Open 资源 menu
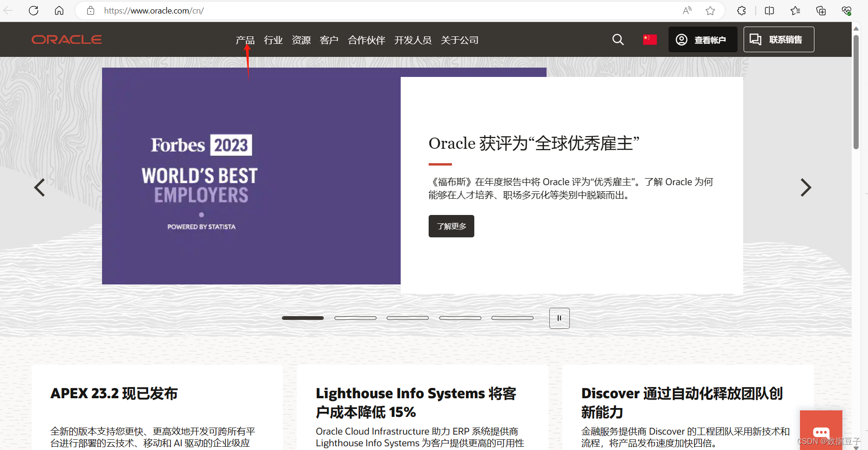This screenshot has width=868, height=450. click(301, 40)
